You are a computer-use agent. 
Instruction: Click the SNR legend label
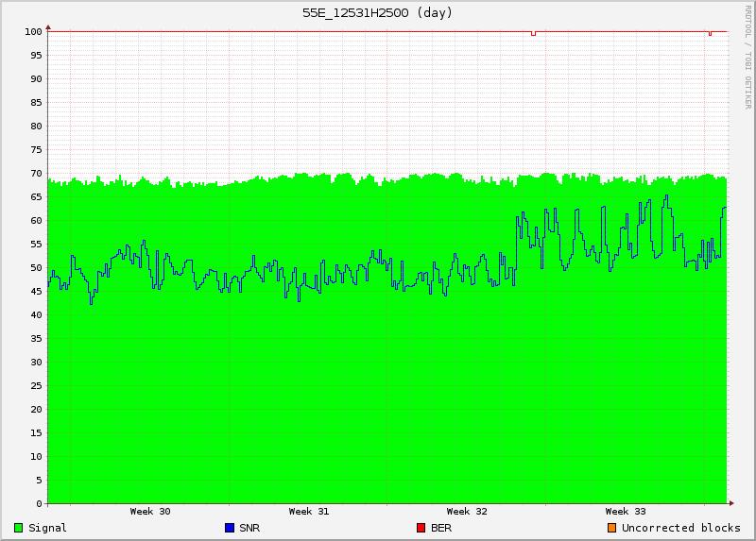249,528
